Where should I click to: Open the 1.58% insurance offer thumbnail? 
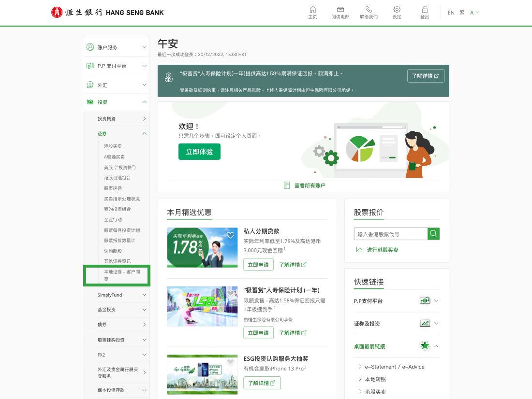click(202, 306)
